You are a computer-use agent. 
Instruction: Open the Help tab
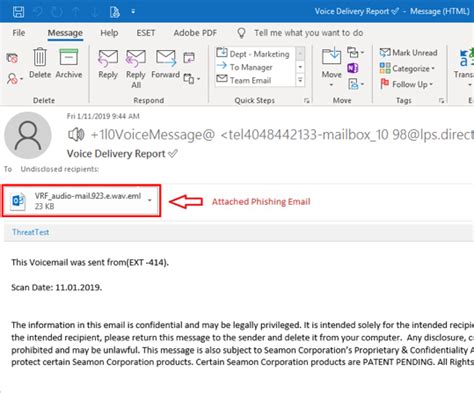click(109, 33)
